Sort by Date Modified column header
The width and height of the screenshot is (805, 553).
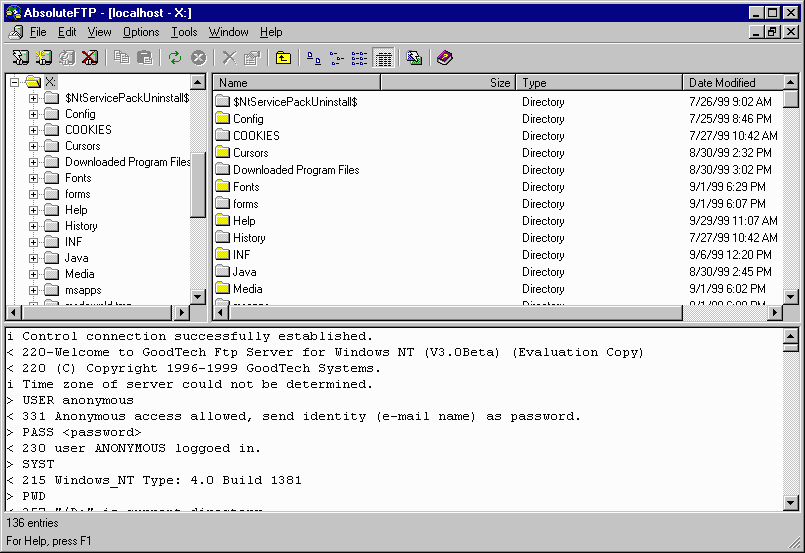click(x=733, y=83)
